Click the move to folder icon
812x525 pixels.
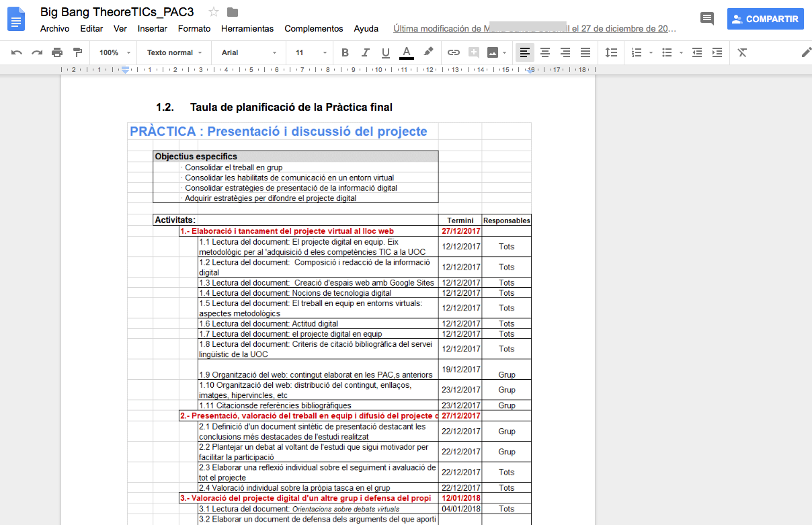point(233,11)
